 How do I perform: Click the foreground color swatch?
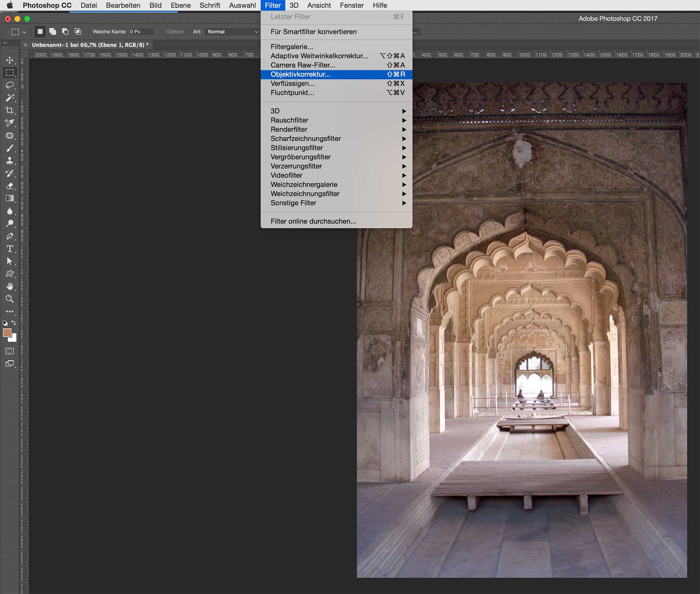tap(7, 332)
